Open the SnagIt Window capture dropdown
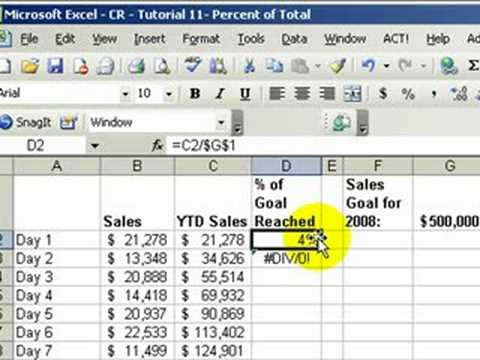This screenshot has width=480, height=360. 221,122
